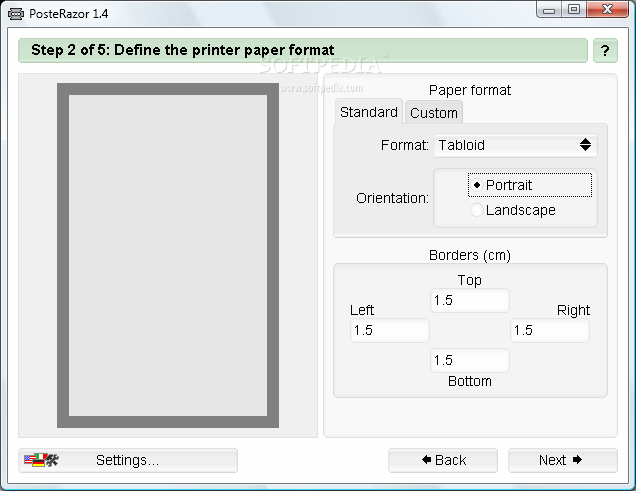This screenshot has width=636, height=491.
Task: Switch to the Standard paper format tab
Action: point(369,112)
